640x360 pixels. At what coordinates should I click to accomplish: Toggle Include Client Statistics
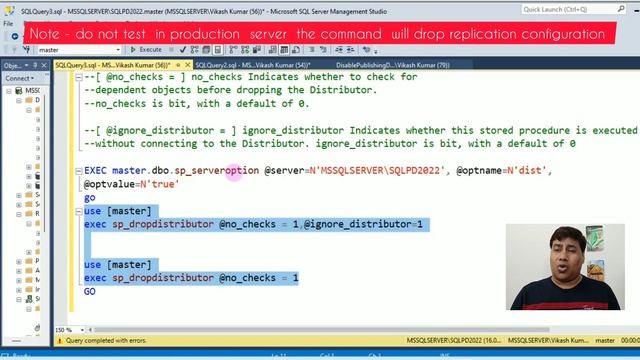point(257,50)
